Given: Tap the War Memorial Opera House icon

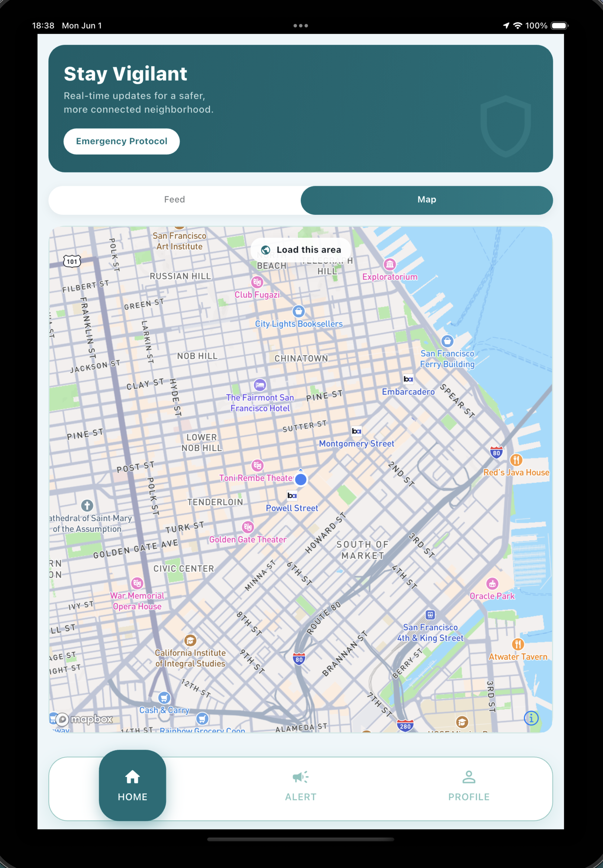Looking at the screenshot, I should 137,583.
